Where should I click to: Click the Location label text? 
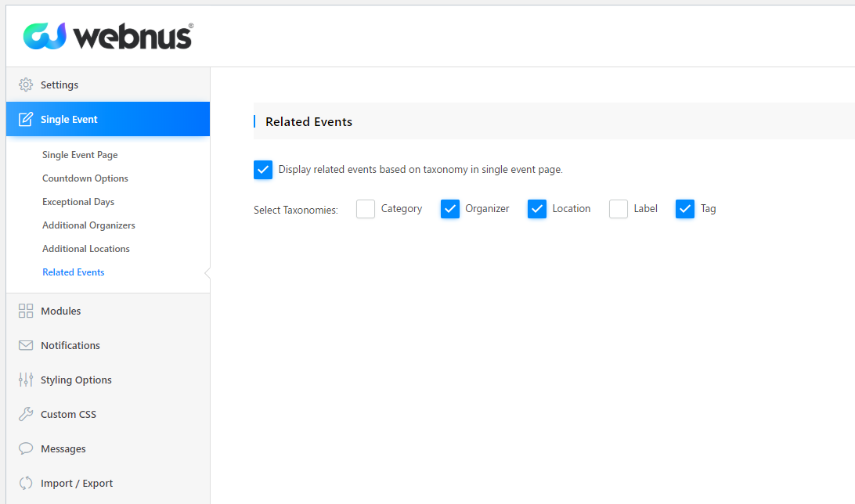point(571,209)
